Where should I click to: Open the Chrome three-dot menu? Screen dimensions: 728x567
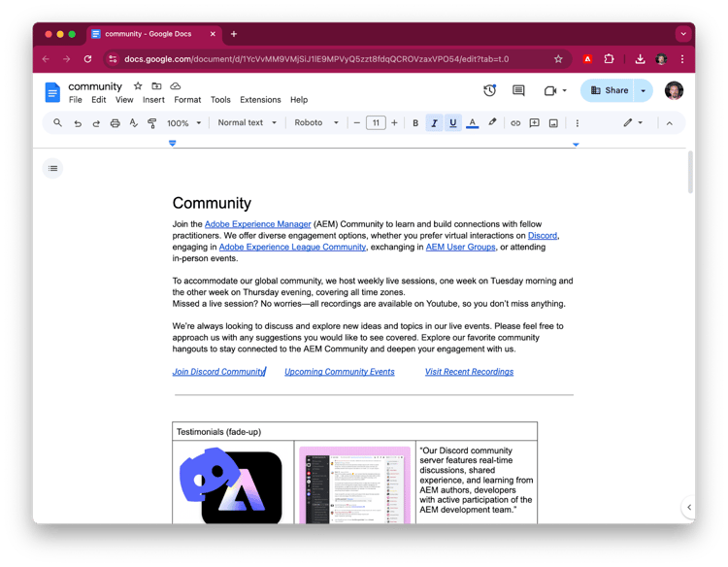(x=682, y=59)
